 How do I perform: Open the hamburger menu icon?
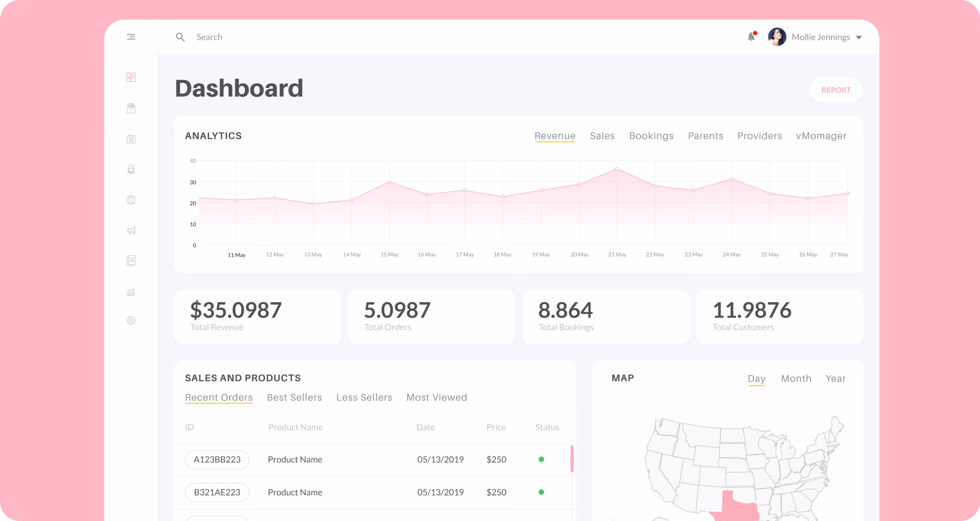pyautogui.click(x=131, y=37)
